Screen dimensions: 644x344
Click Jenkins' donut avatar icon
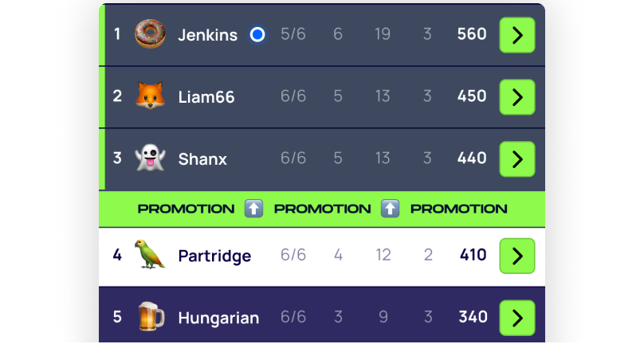(150, 34)
